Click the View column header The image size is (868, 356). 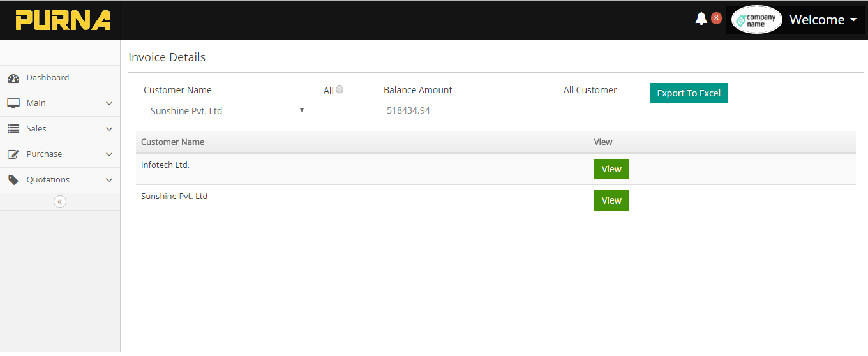[603, 142]
